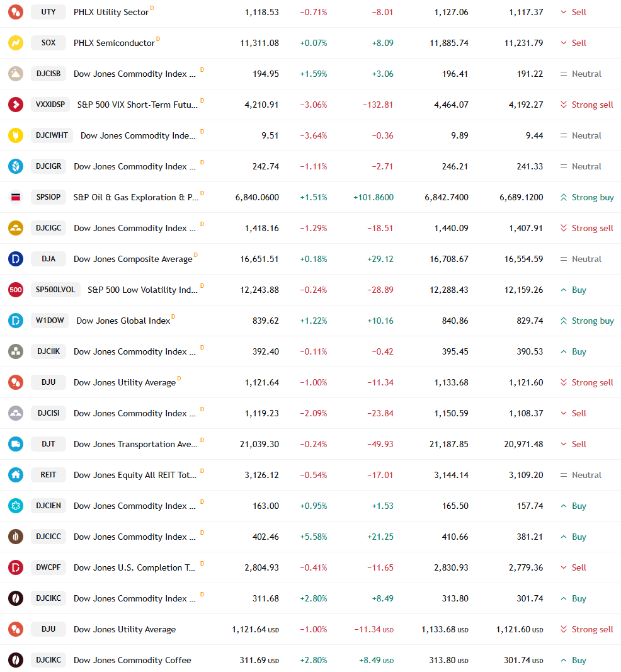The image size is (621, 672).
Task: Open Dow Jones Commodity Coffee link
Action: 132,660
